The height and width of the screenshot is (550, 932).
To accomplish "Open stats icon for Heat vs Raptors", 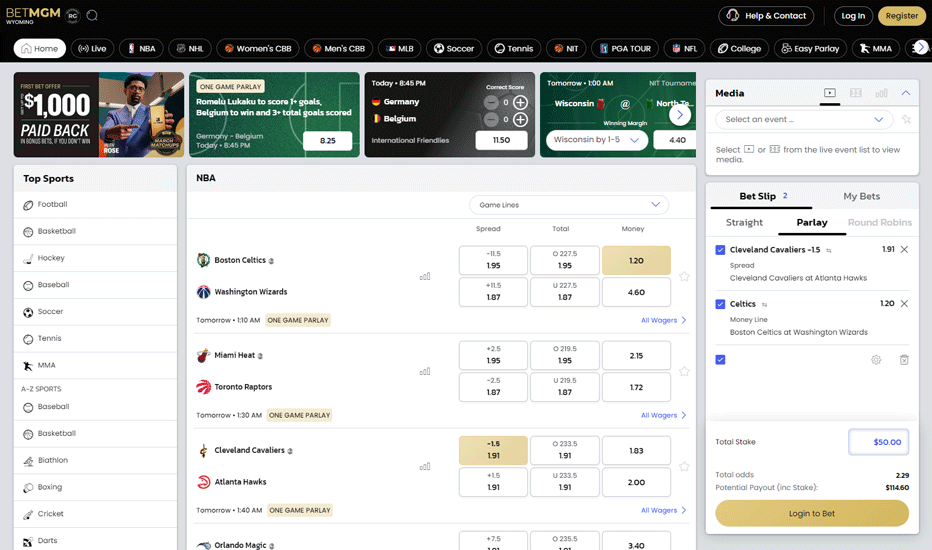I will coord(425,372).
